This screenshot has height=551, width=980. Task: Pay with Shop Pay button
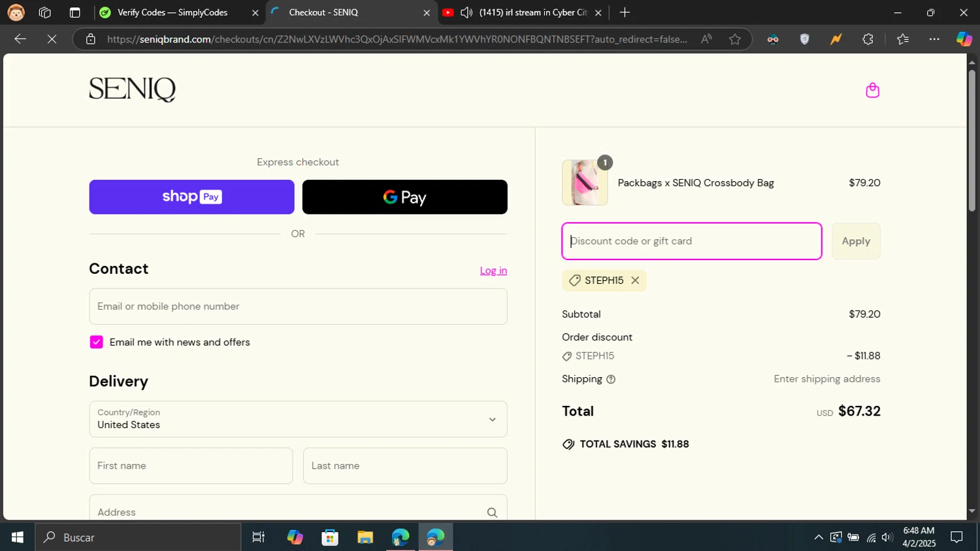pyautogui.click(x=191, y=197)
